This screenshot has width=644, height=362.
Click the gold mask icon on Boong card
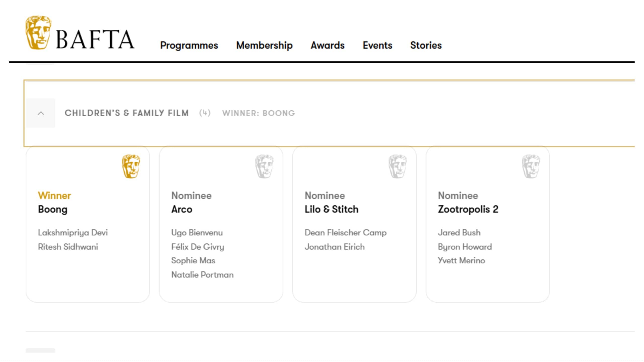131,166
